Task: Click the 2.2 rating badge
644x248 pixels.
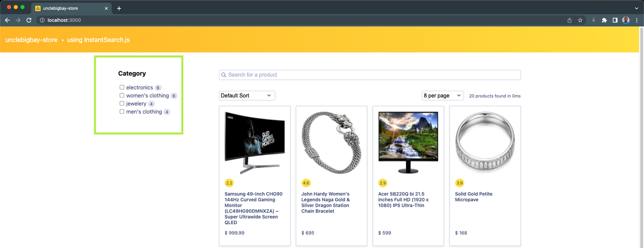Action: point(229,183)
